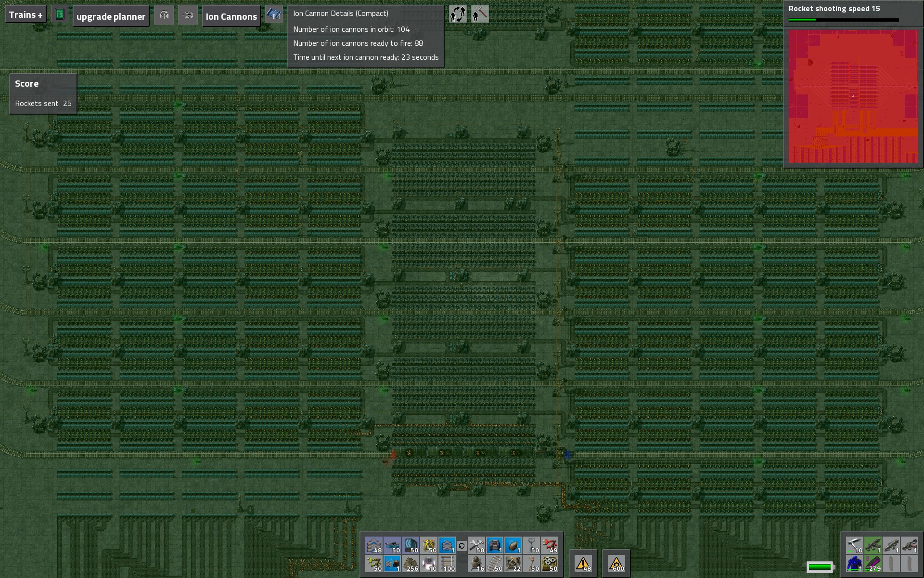
Task: Click the swap-characters icon with circular arrows
Action: 458,14
